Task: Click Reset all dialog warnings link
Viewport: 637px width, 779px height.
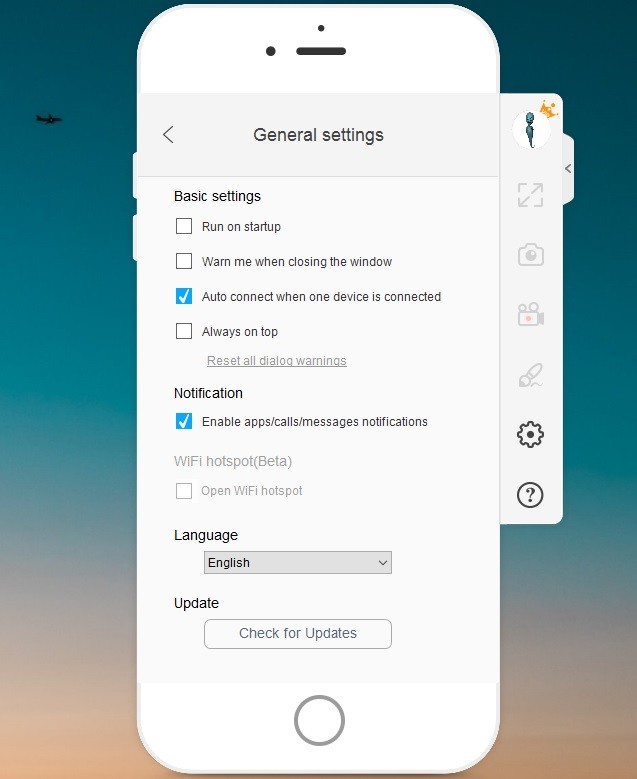Action: [x=277, y=361]
